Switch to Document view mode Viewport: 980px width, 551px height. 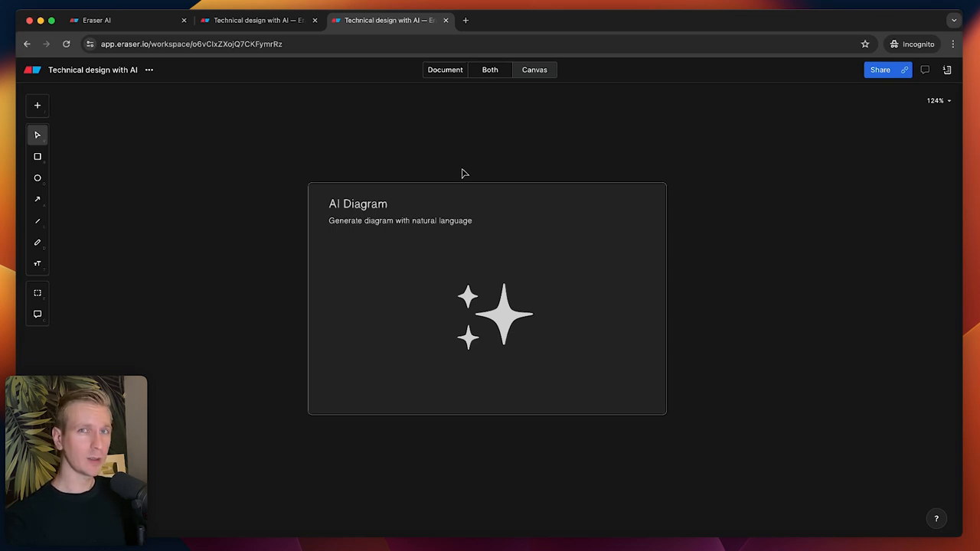coord(445,70)
